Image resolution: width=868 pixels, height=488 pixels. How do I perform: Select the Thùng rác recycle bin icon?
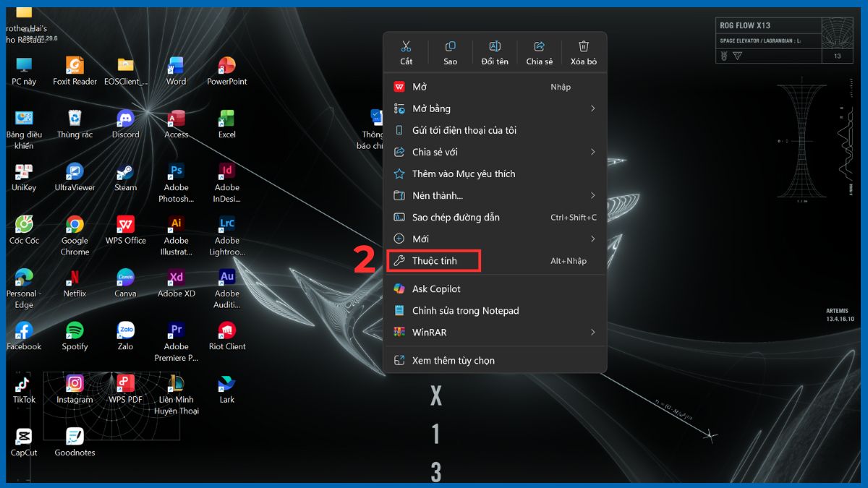point(75,124)
